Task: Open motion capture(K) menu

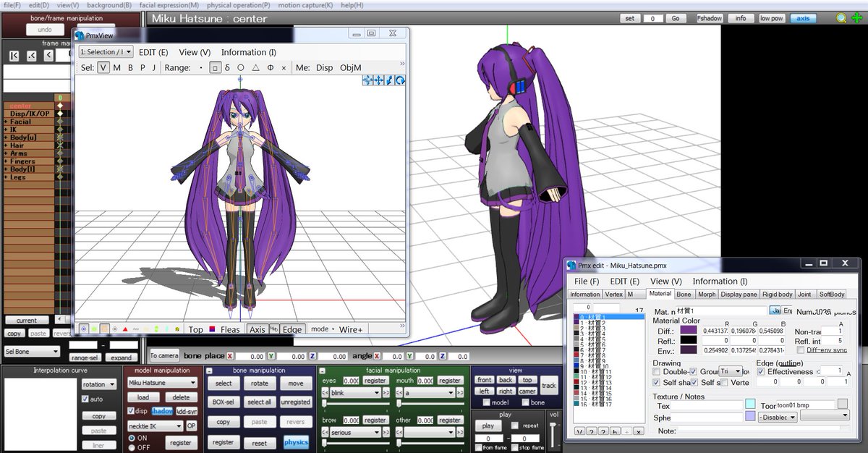Action: click(x=306, y=5)
